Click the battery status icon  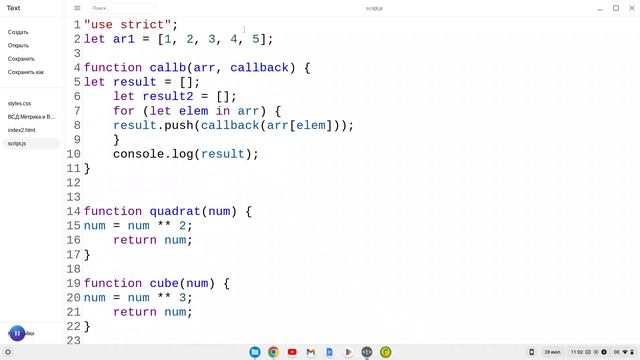coord(632,352)
